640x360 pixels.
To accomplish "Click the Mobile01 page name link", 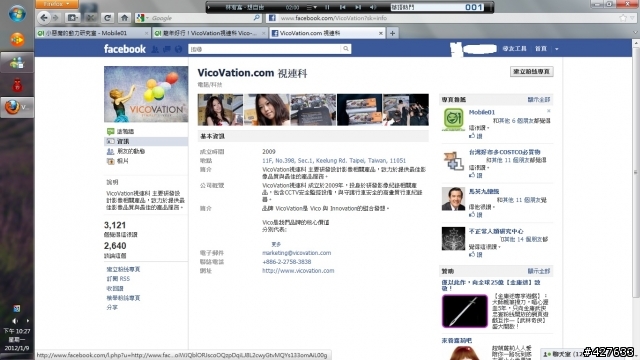I will [x=482, y=112].
